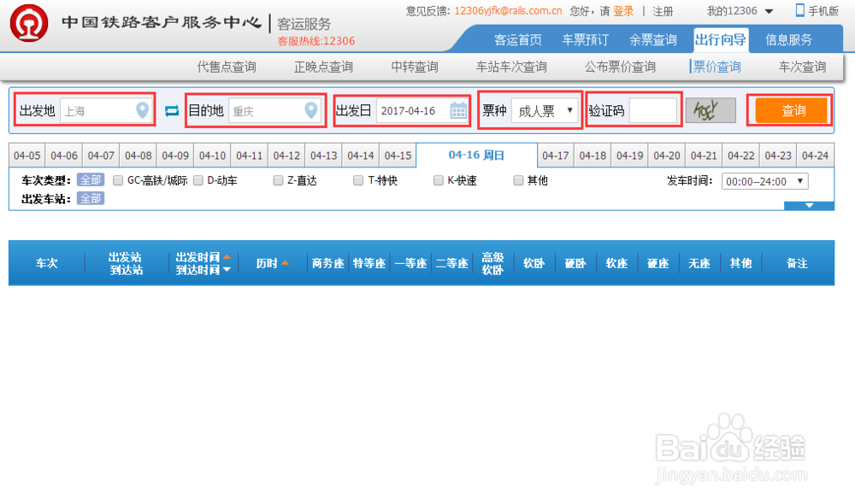
Task: Sort results by the 历时 duration arrow
Action: pyautogui.click(x=287, y=263)
